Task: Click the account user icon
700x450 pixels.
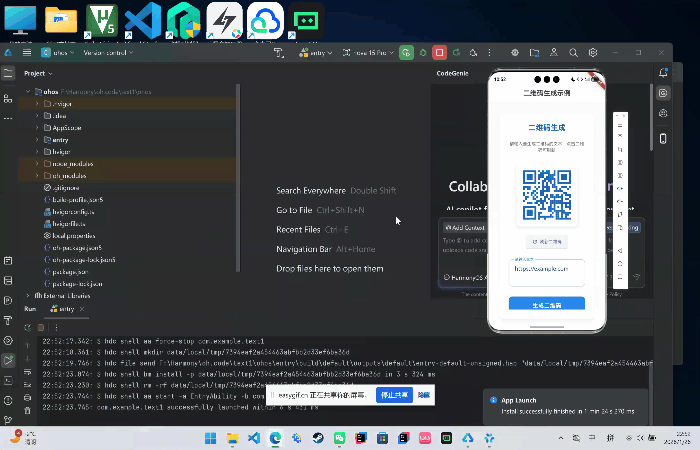Action: click(554, 53)
